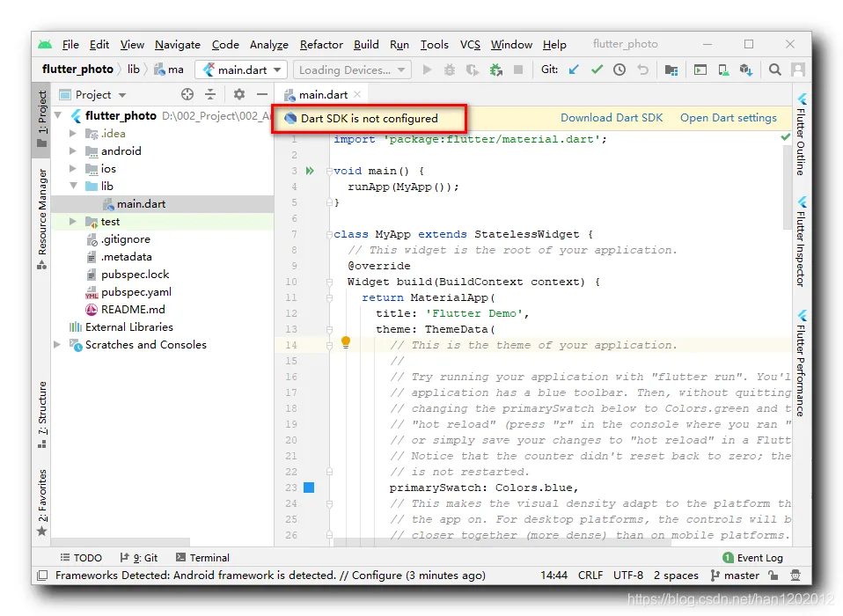Open Git history clock icon

(619, 70)
